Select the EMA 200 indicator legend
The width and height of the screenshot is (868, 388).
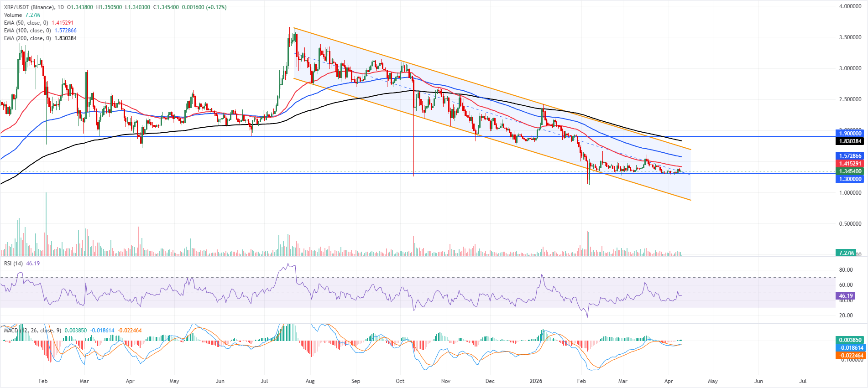[x=27, y=38]
